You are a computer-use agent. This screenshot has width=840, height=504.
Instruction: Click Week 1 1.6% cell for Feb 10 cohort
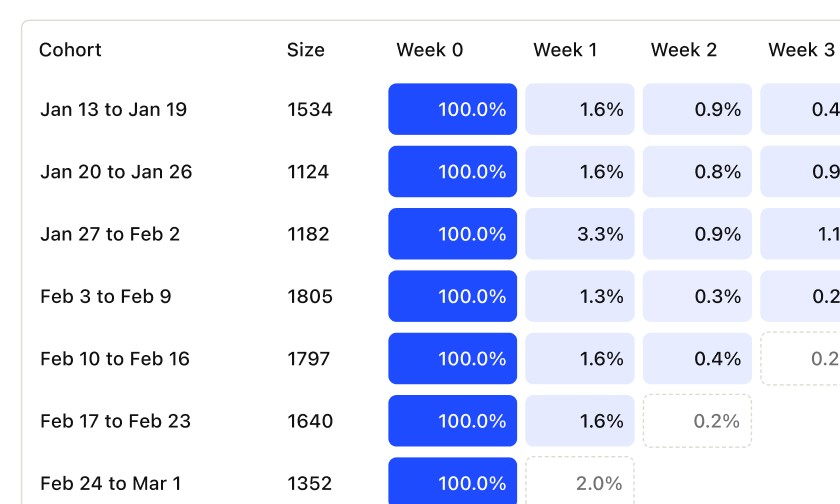pyautogui.click(x=580, y=359)
